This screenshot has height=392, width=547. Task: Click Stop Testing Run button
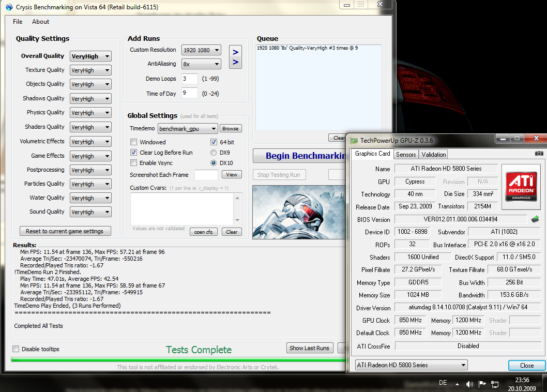coord(279,174)
